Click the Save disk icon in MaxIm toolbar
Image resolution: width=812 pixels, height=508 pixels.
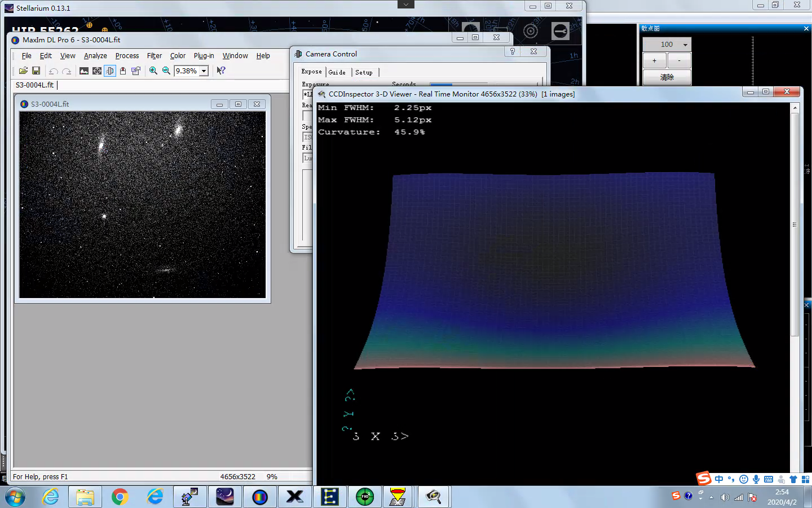coord(36,71)
